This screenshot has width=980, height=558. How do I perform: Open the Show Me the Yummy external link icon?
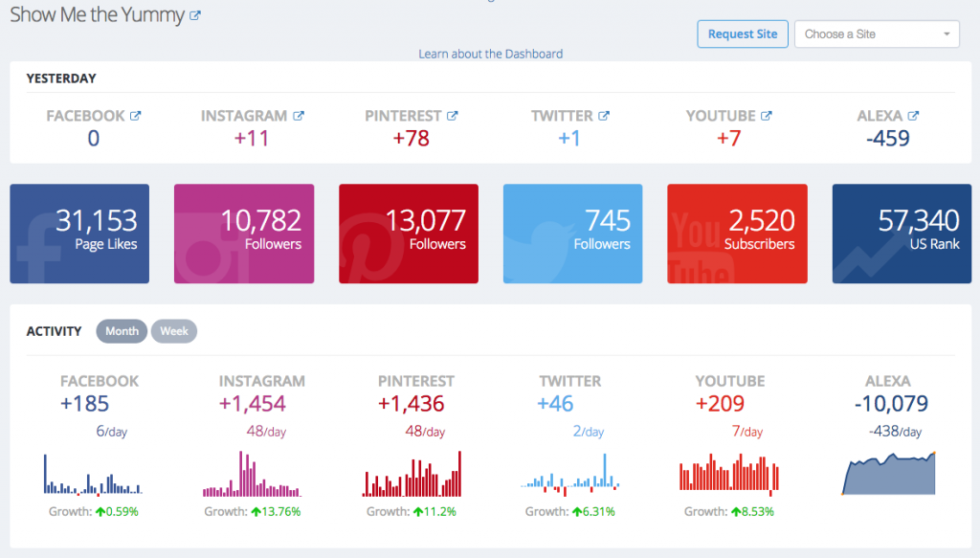195,15
